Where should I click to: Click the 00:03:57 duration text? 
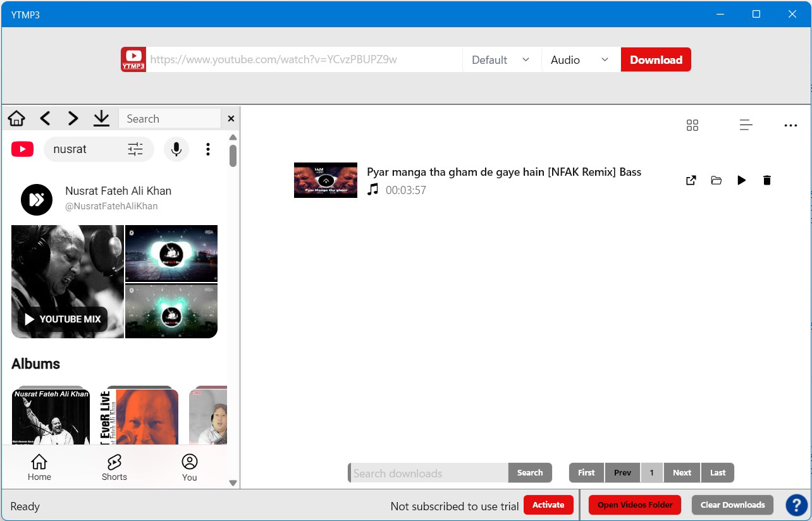click(406, 190)
